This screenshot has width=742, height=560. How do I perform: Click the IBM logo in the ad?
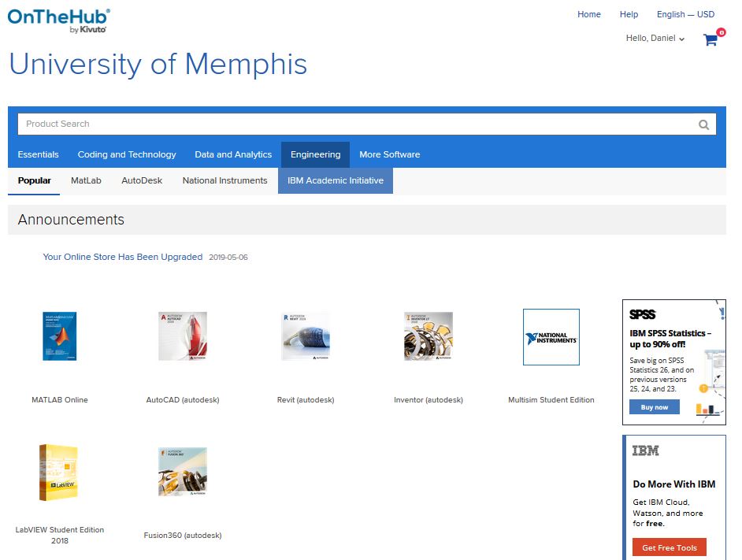[645, 451]
